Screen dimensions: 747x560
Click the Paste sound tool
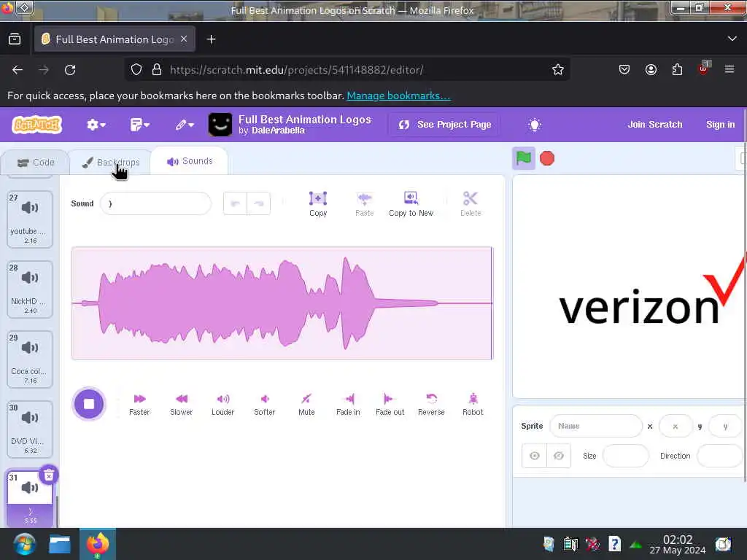click(365, 204)
